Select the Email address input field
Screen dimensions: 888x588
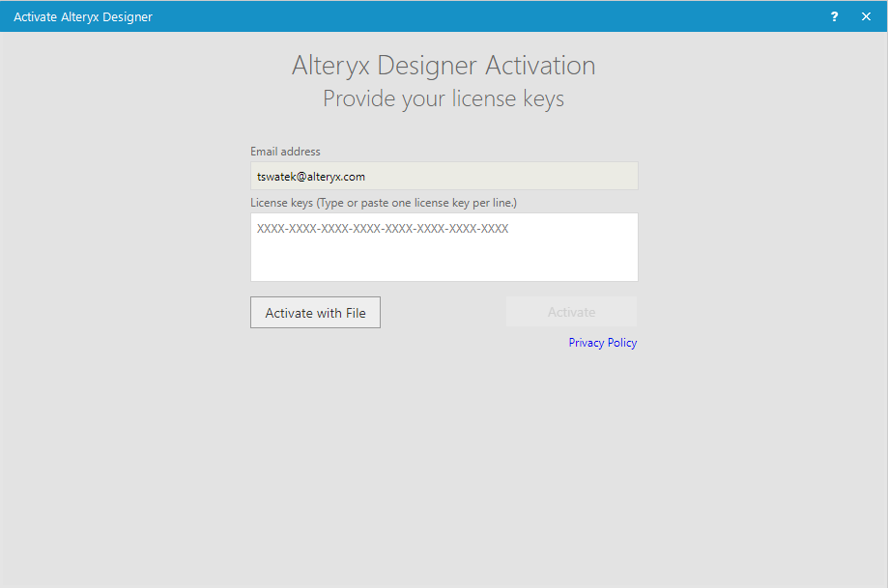point(444,176)
